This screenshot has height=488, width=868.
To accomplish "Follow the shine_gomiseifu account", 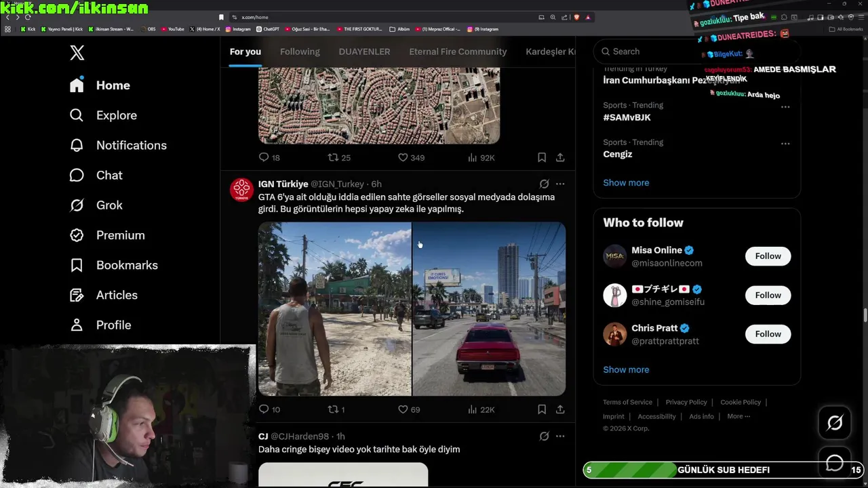I will (768, 295).
